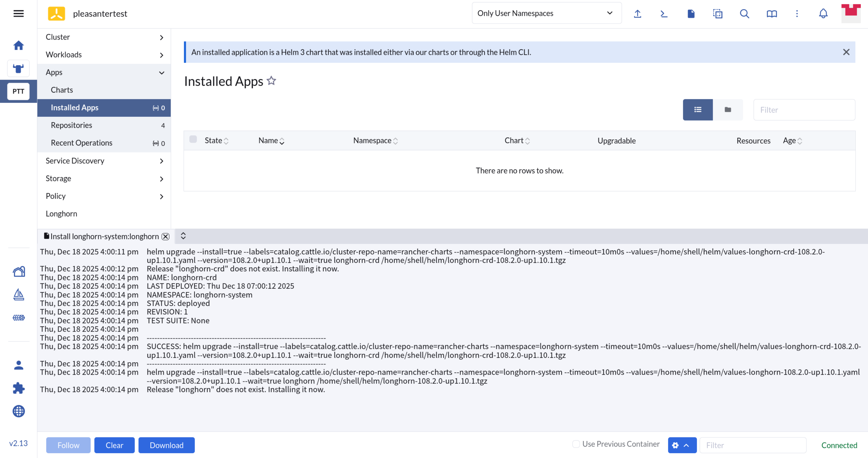Tick the select-all rows checkbox
The image size is (868, 458).
pos(193,139)
